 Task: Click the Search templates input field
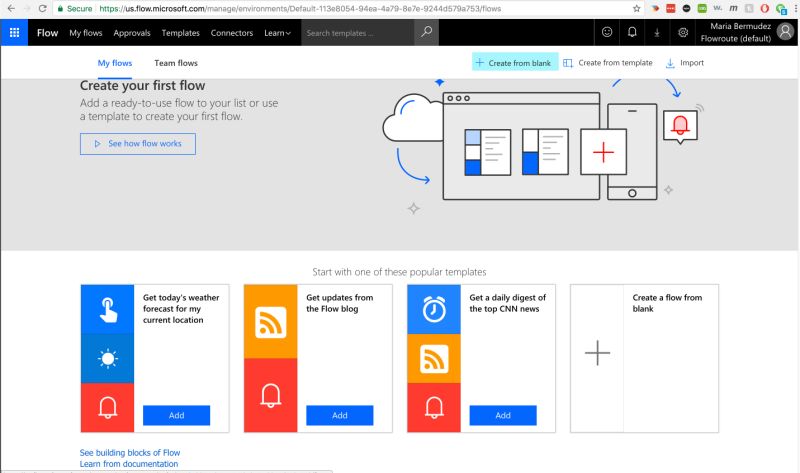tap(358, 33)
